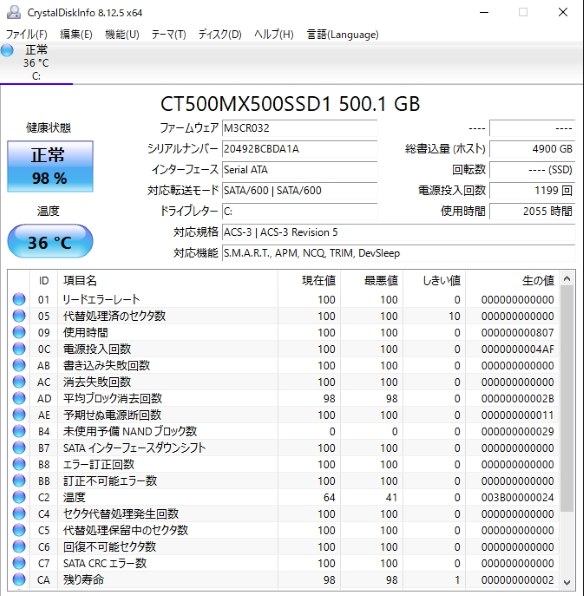Click the 対応転送モード field SATA/600
584x596 pixels.
pos(300,190)
